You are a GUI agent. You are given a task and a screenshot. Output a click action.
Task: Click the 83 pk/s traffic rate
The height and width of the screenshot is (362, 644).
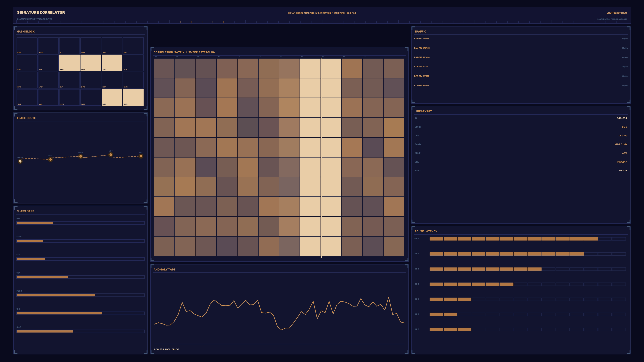coord(625,48)
